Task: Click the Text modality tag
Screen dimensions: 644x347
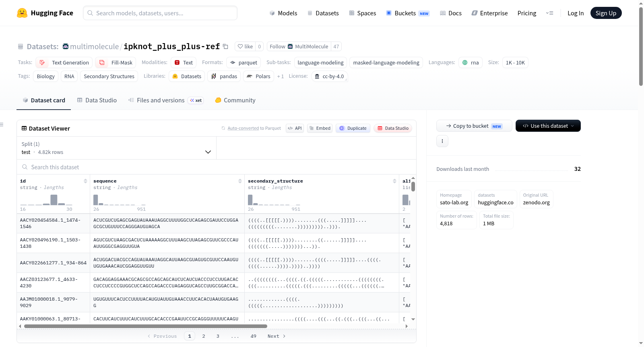Action: click(x=184, y=62)
